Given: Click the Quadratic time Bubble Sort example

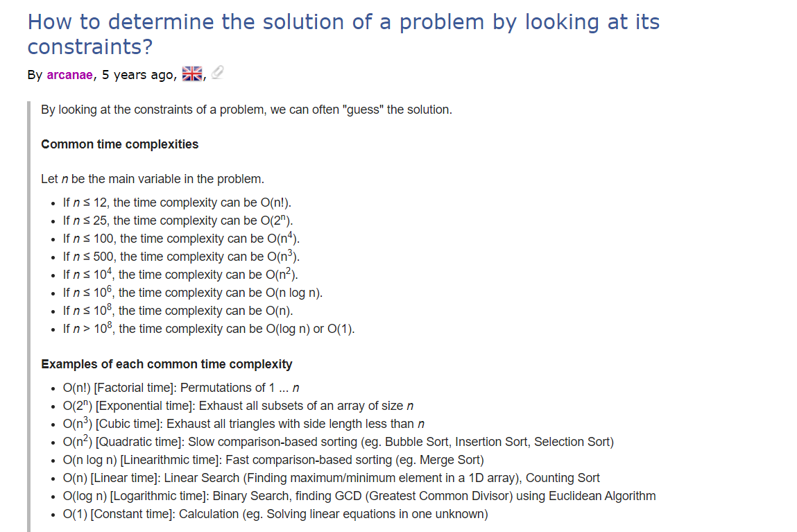Looking at the screenshot, I should (338, 442).
